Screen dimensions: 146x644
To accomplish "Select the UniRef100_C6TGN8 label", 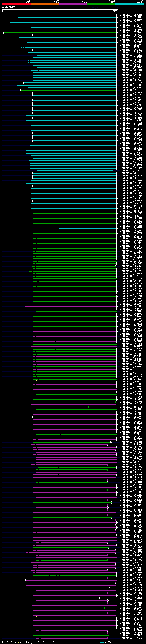I will pos(131,42).
